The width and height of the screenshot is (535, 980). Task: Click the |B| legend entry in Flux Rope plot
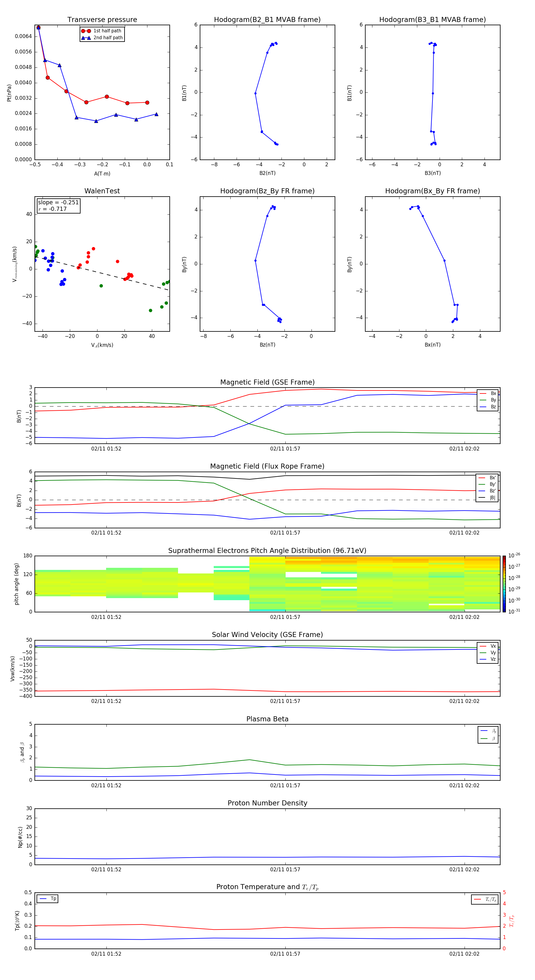tap(487, 498)
